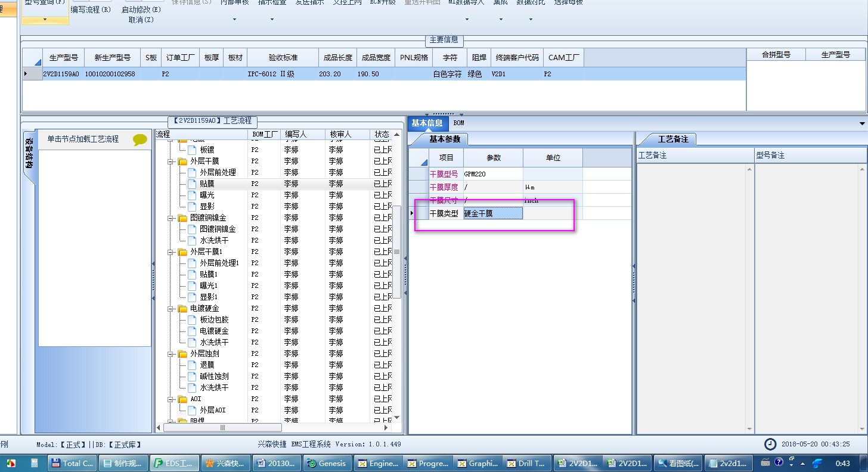
Task: Open the panel dropdown arrow right of the BOM tab
Action: click(x=862, y=123)
